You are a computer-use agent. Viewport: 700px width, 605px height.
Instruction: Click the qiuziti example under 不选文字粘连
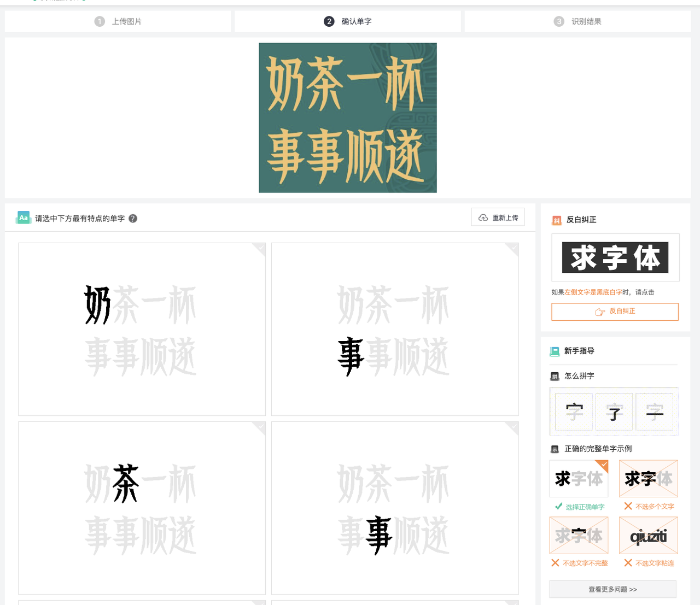648,535
